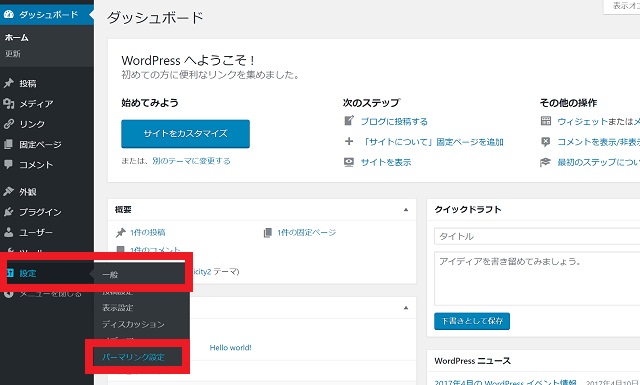Click the サイトをカスタマイズ button
This screenshot has height=385, width=640.
tap(185, 134)
